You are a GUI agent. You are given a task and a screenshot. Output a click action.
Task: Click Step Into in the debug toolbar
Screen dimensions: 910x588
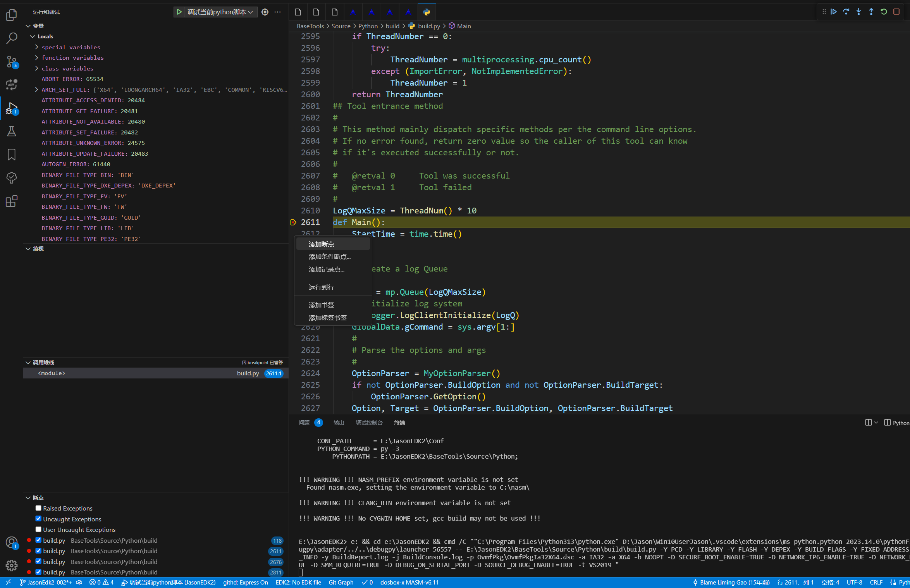858,12
